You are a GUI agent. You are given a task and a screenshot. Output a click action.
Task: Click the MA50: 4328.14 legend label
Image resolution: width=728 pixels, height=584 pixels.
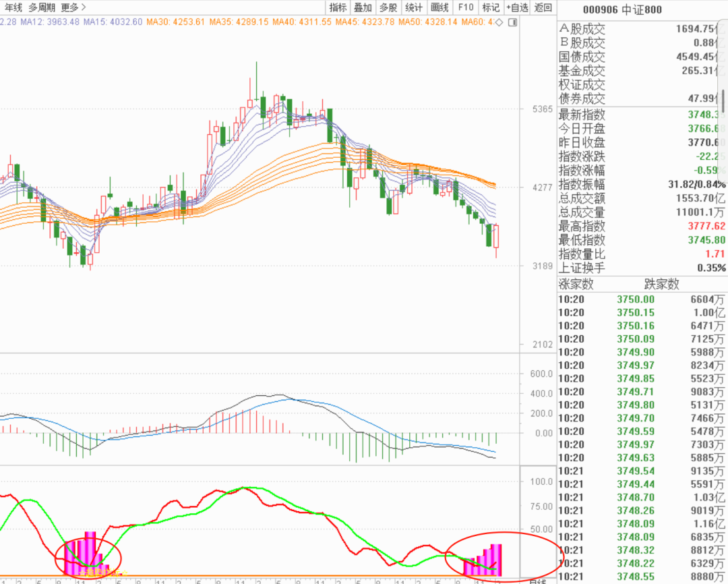[427, 22]
